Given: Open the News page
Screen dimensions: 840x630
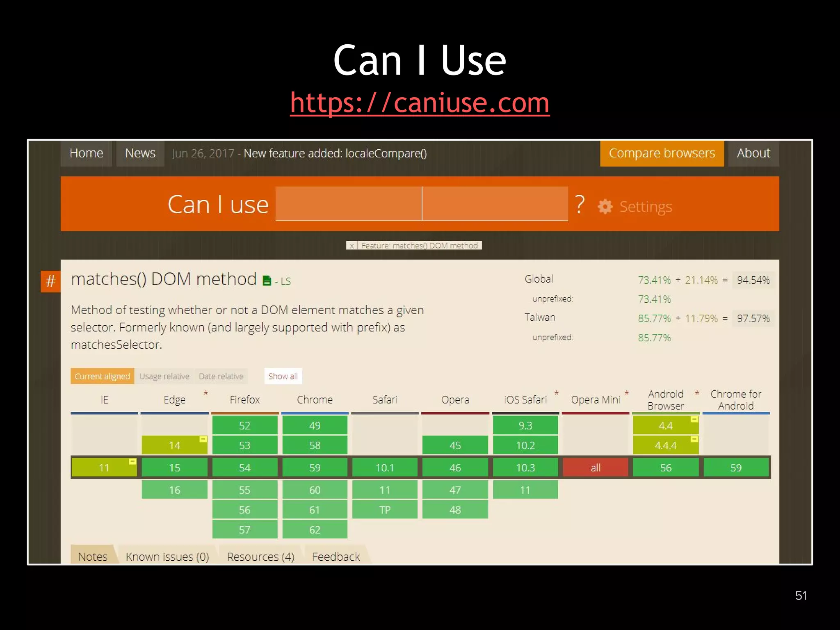Looking at the screenshot, I should coord(140,153).
